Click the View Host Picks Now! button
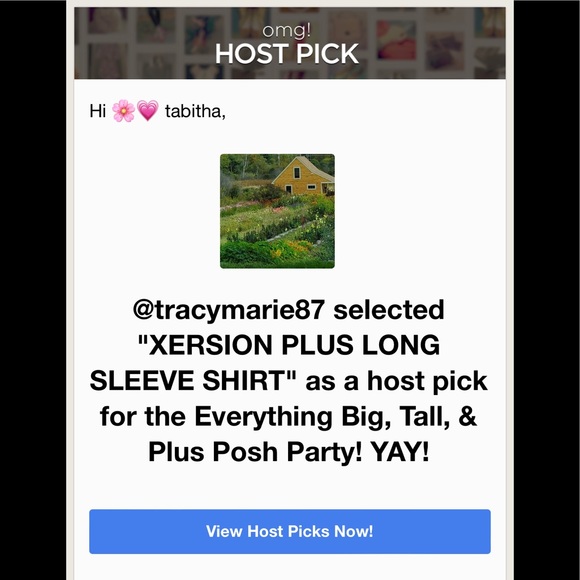Image resolution: width=580 pixels, height=580 pixels. 290,531
